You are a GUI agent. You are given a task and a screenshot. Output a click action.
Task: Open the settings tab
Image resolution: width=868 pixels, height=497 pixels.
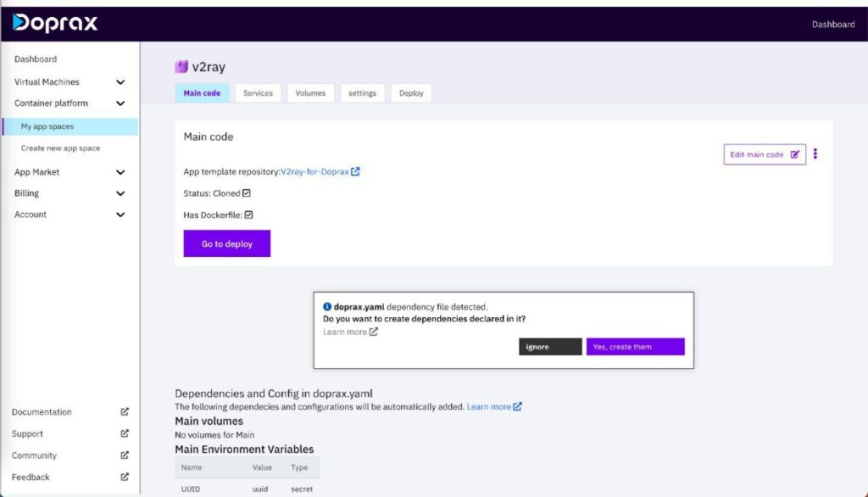click(363, 93)
